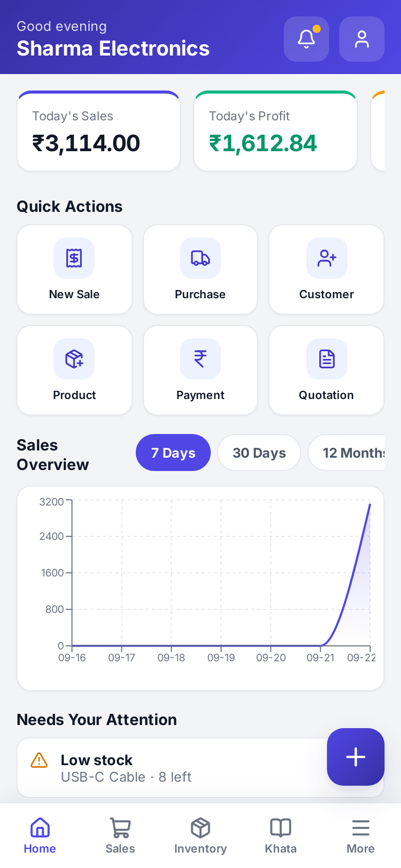Click the Quotation label
Screen dimensions: 401x868
click(x=326, y=395)
